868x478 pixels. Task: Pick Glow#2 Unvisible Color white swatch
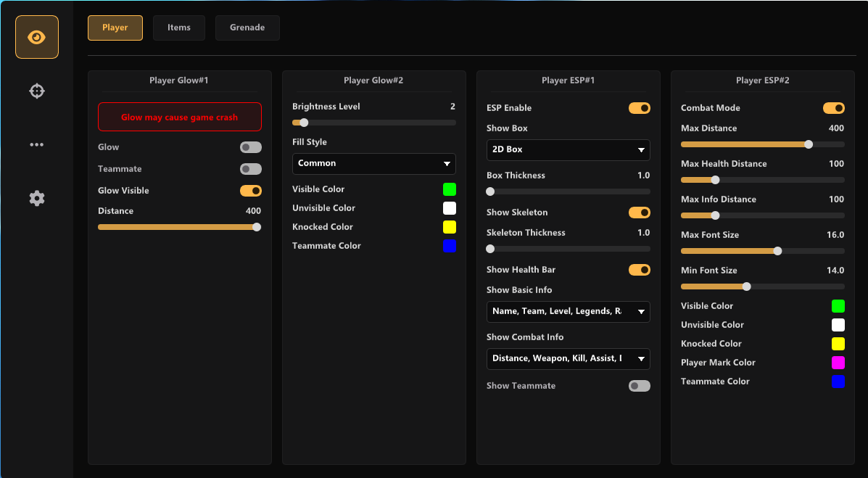pyautogui.click(x=450, y=208)
